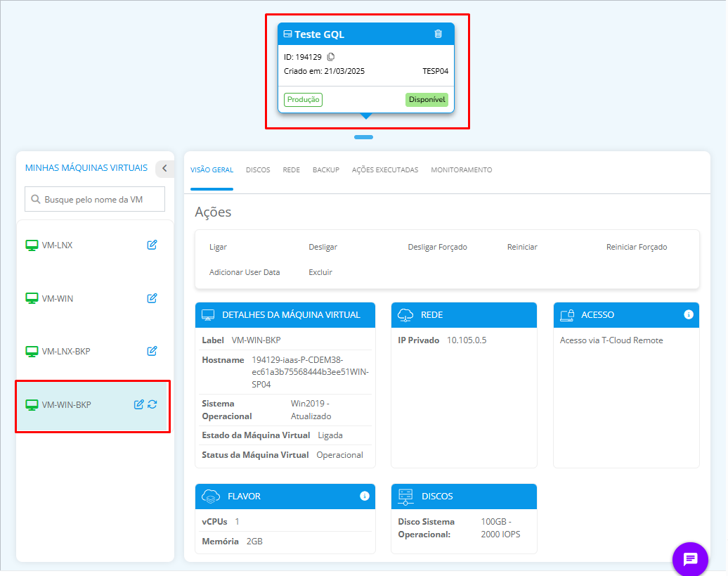Open the Visão Geral tab
728x576 pixels.
coord(212,170)
